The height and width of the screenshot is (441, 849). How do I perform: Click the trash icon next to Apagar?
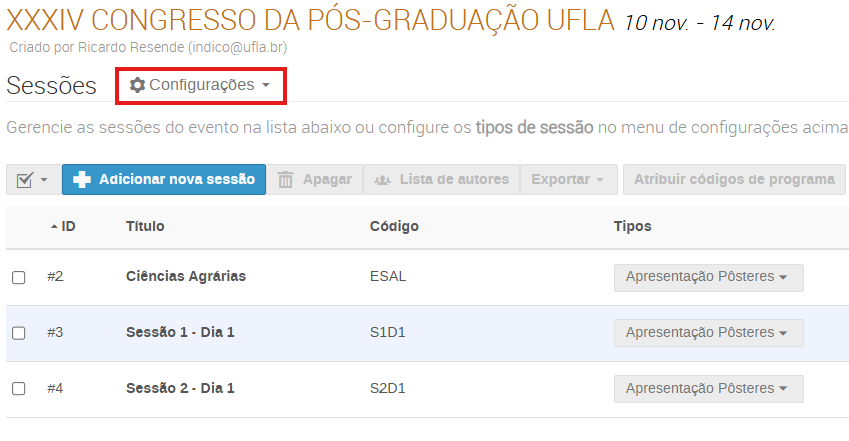click(x=286, y=180)
